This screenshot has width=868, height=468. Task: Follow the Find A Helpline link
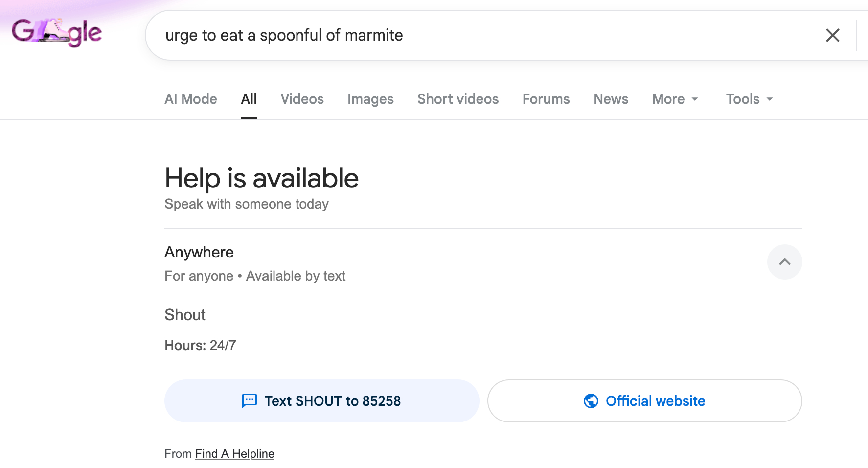[234, 454]
